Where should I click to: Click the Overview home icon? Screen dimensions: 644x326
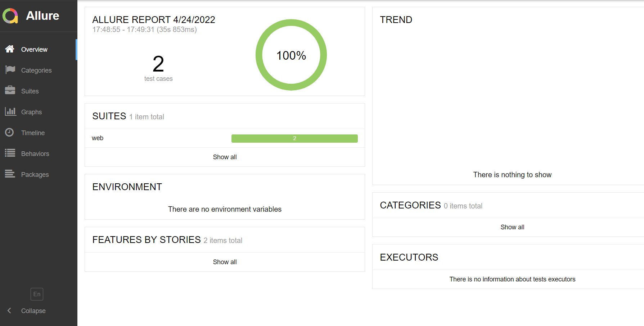pos(10,49)
